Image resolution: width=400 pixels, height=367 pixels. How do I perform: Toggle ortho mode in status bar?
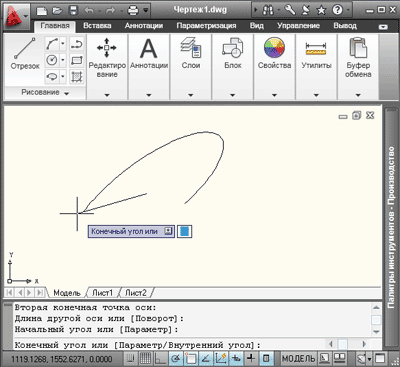coord(161,359)
